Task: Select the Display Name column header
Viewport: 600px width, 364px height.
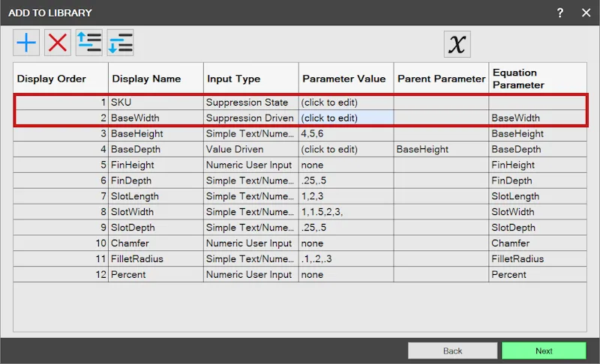Action: point(156,79)
